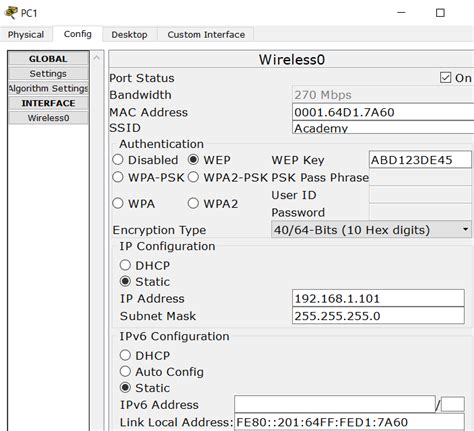Minimize the PC1 window

402,13
